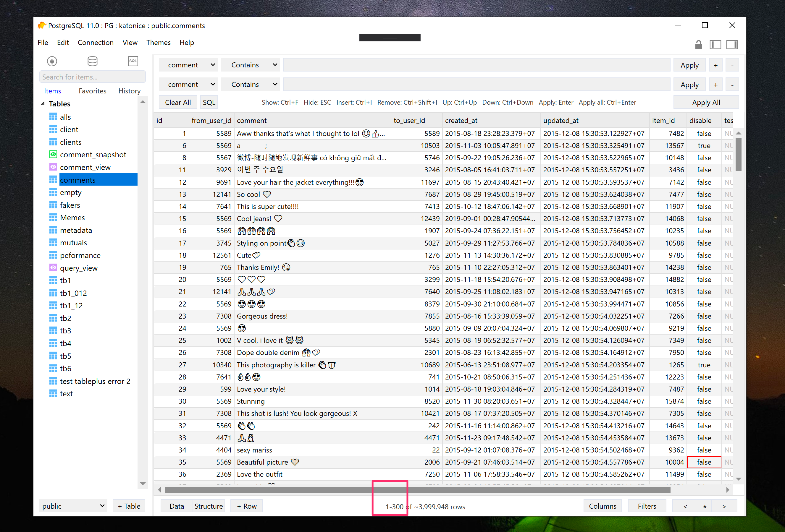Collapse the Tables tree group
This screenshot has width=785, height=532.
[x=43, y=104]
